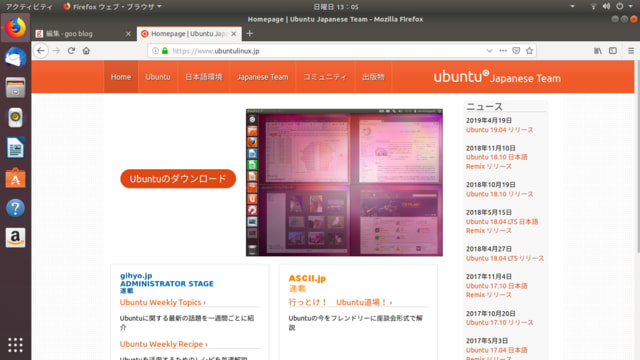
Task: Open Ubuntu 18.10 リリース news link
Action: (500, 194)
